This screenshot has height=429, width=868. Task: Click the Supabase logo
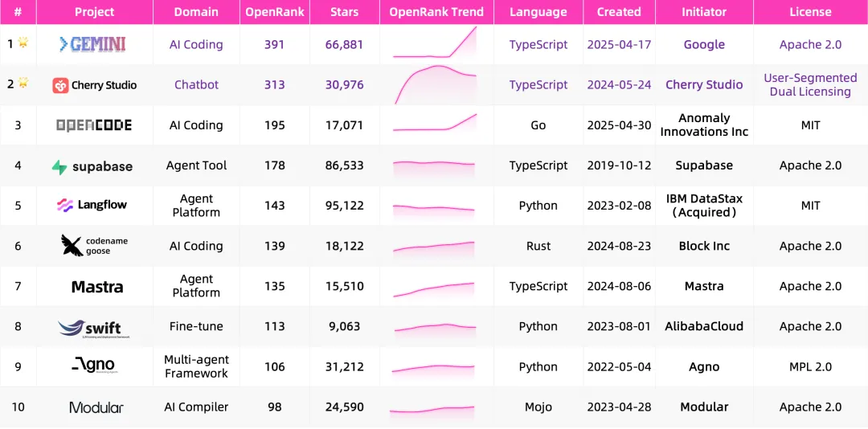92,166
